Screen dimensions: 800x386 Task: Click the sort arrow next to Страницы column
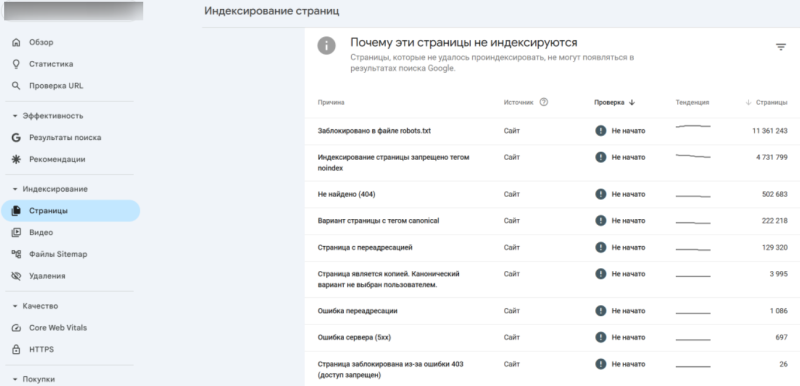pyautogui.click(x=748, y=102)
